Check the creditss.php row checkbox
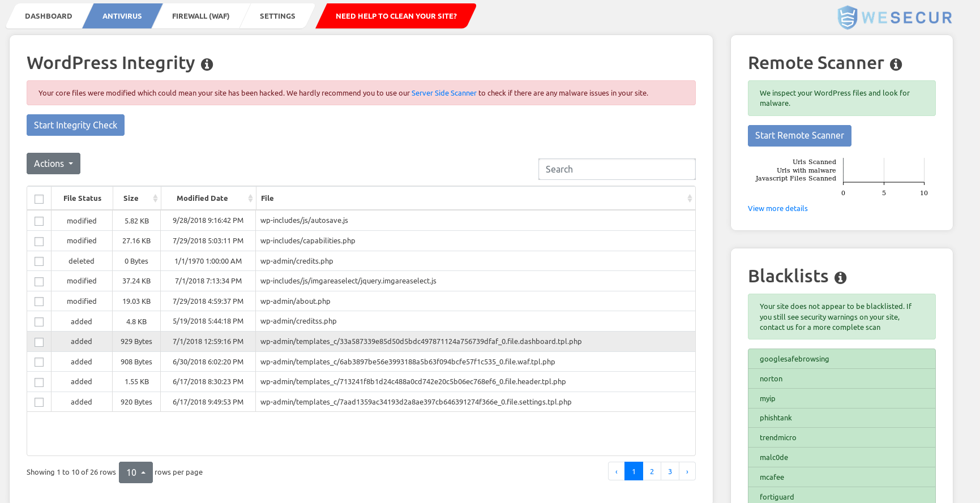This screenshot has height=503, width=980. pos(39,322)
